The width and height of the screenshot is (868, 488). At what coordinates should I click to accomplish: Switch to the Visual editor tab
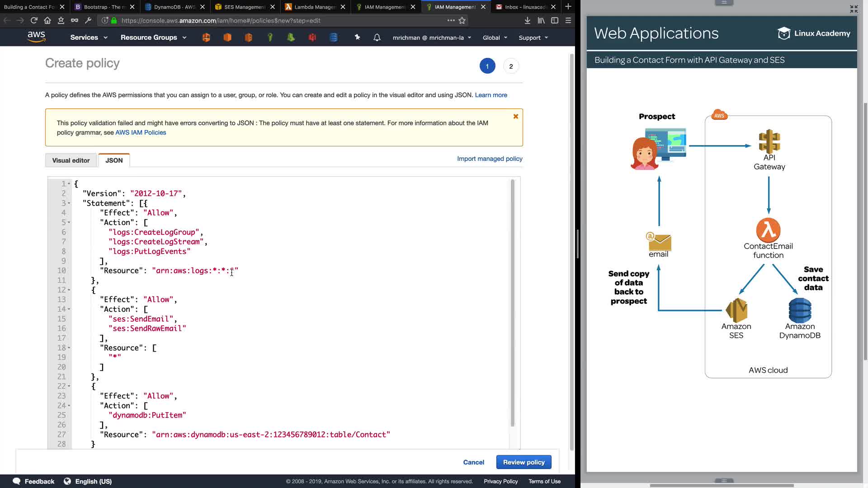point(71,160)
